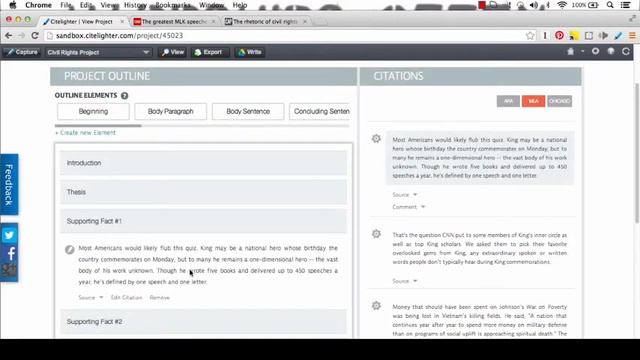640x360 pixels.
Task: Click the volume icon in menu bar
Action: [534, 5]
